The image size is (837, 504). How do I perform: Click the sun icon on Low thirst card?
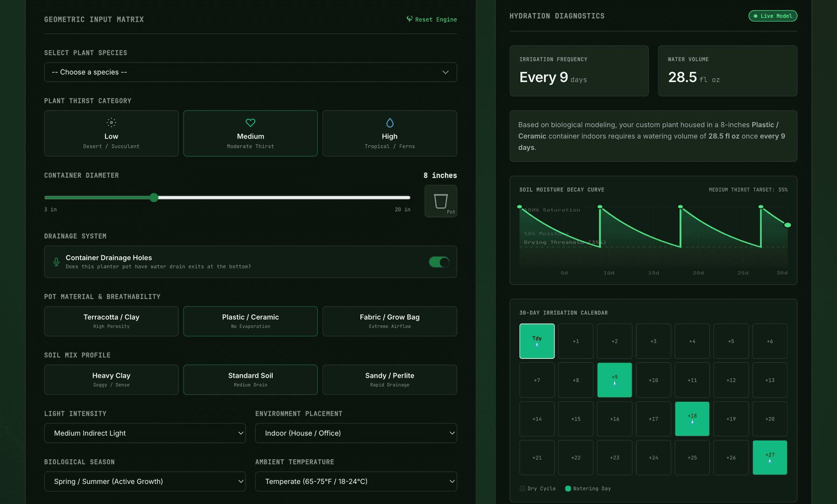click(111, 123)
